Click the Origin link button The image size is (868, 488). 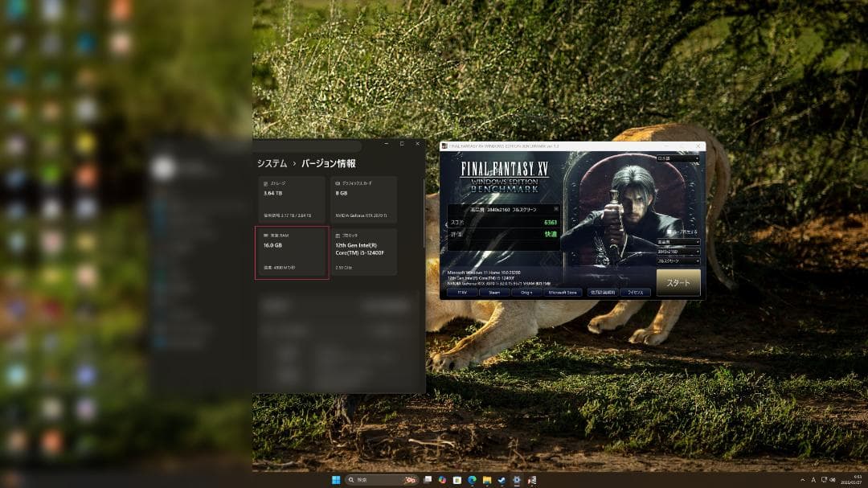[526, 293]
